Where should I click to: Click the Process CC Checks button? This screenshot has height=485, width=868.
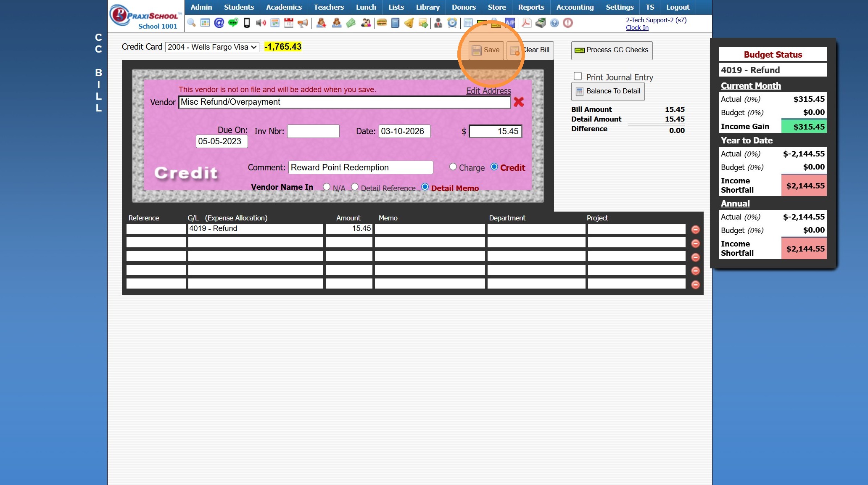pyautogui.click(x=612, y=50)
